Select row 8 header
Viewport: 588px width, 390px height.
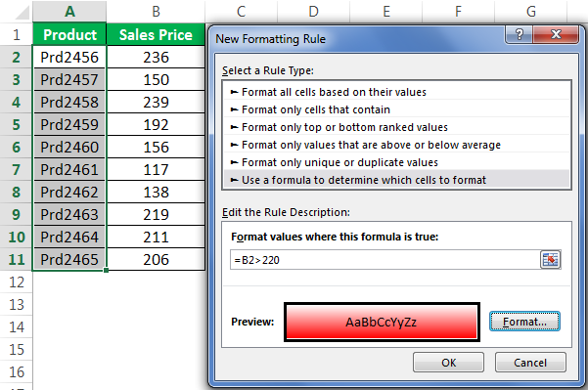click(16, 192)
